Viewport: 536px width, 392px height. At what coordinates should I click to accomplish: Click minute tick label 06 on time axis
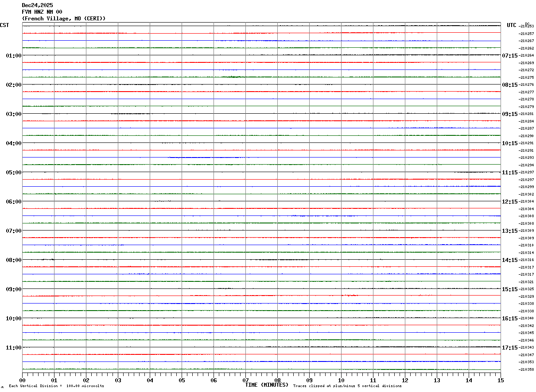tap(214, 380)
